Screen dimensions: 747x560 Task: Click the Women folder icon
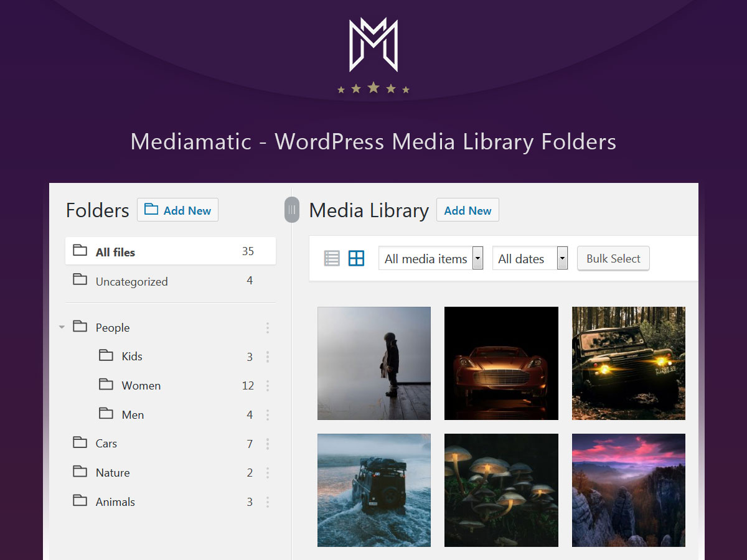[x=106, y=384]
